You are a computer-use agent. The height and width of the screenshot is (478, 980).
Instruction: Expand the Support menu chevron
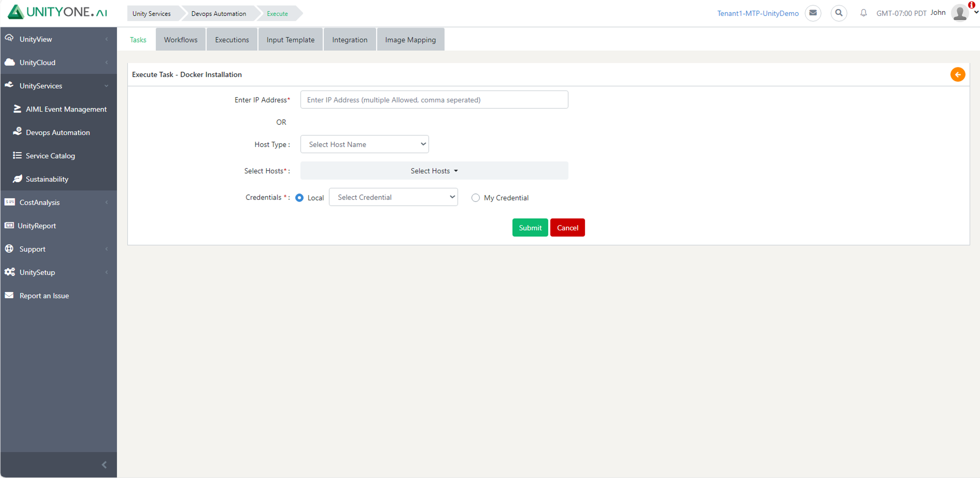click(x=107, y=249)
